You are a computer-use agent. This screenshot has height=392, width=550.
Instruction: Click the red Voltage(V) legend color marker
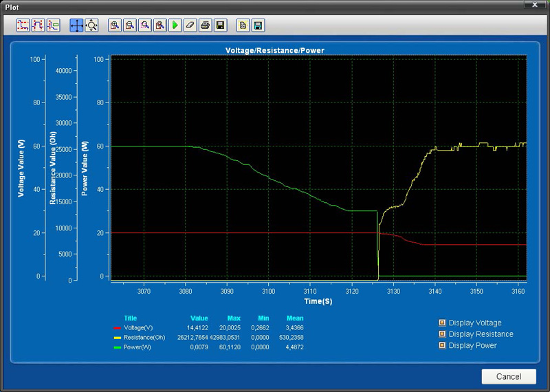tap(116, 328)
